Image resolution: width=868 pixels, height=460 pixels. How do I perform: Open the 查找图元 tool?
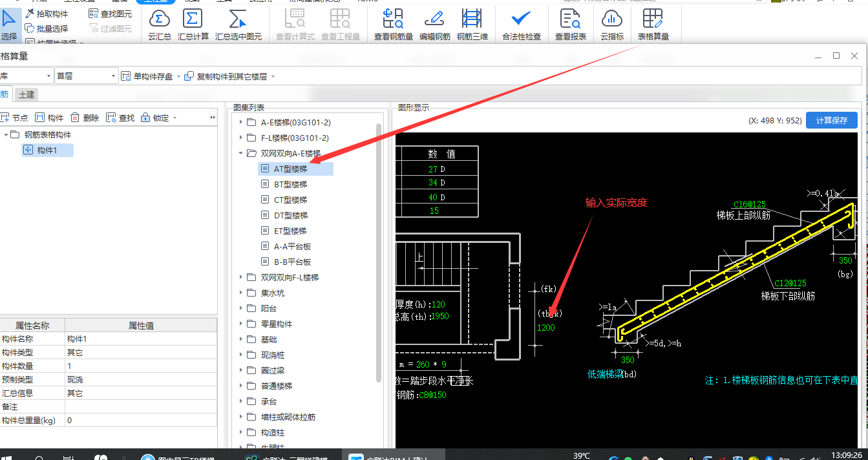click(111, 14)
